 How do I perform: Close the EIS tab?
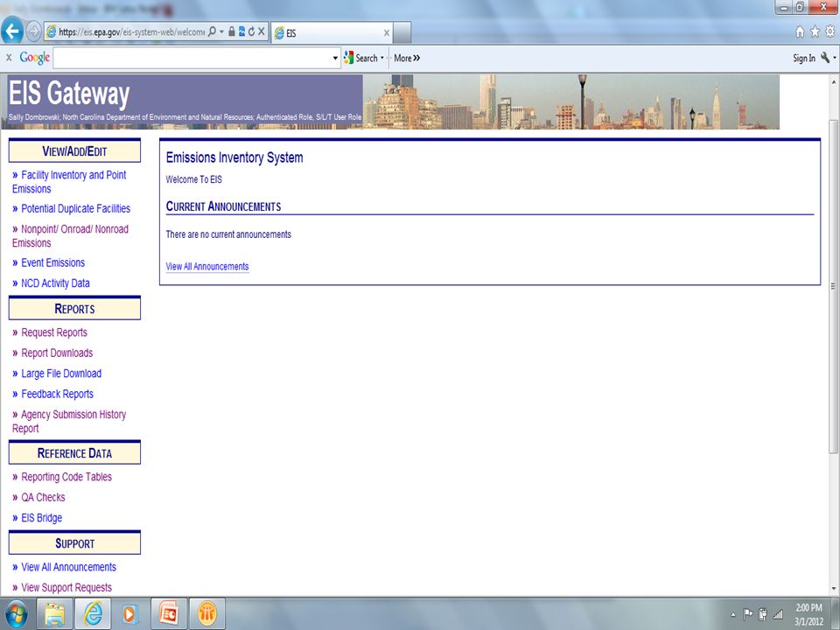coord(386,32)
